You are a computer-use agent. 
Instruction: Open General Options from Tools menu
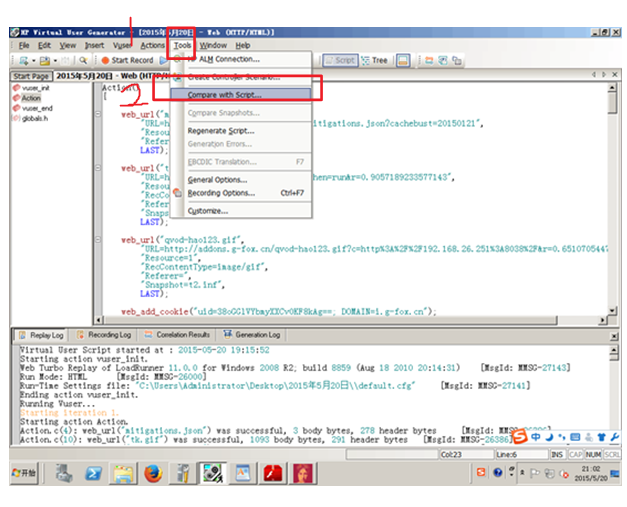pyautogui.click(x=241, y=180)
